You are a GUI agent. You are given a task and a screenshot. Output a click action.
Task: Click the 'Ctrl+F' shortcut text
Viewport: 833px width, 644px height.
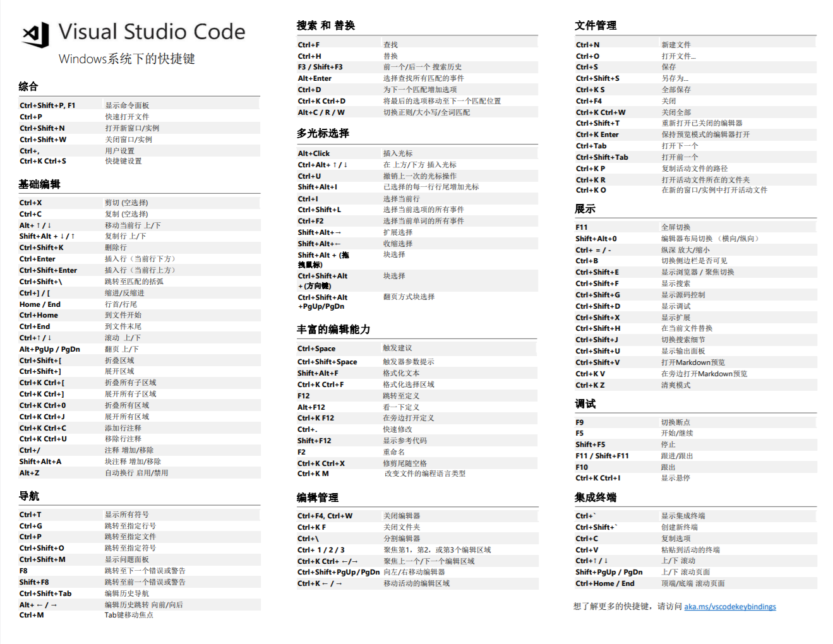tap(309, 45)
